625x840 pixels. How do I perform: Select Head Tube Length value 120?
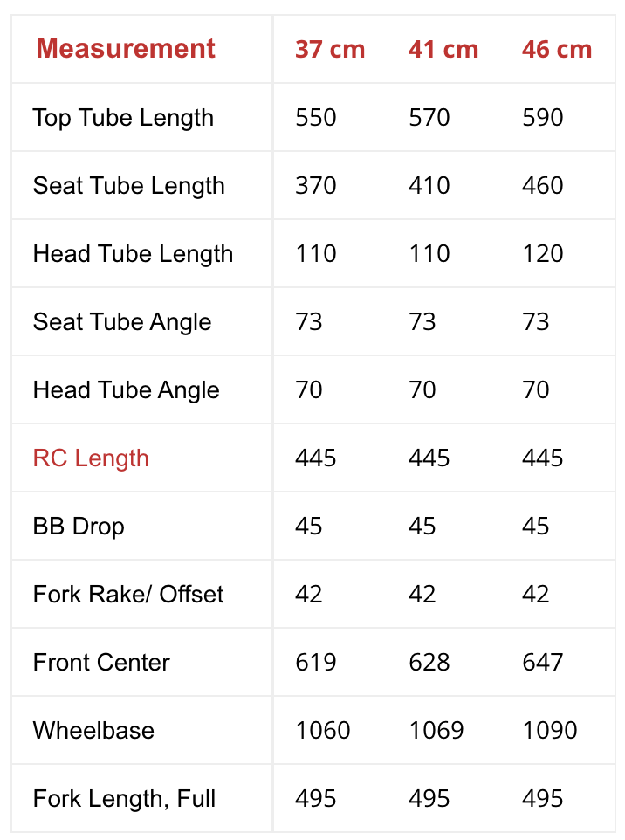pyautogui.click(x=543, y=254)
